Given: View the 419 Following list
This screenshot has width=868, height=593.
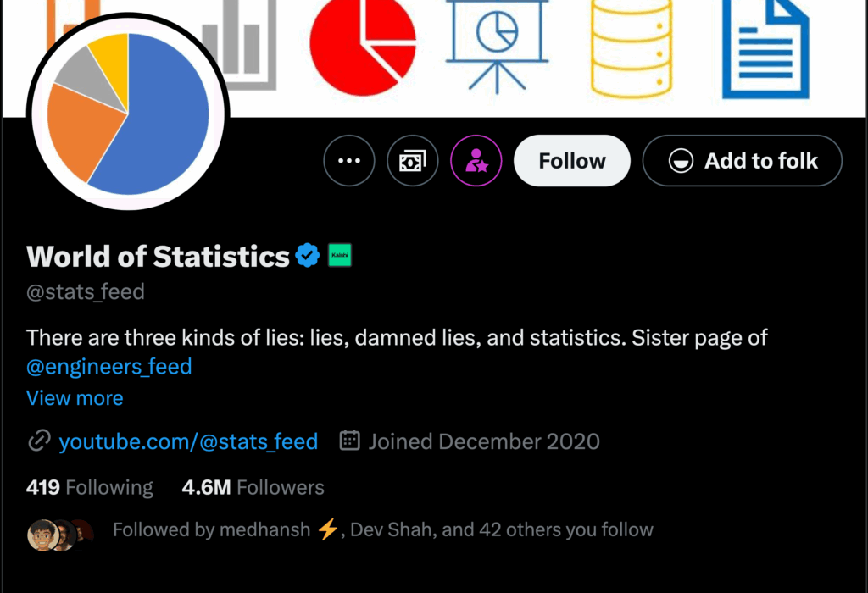Looking at the screenshot, I should coord(90,487).
